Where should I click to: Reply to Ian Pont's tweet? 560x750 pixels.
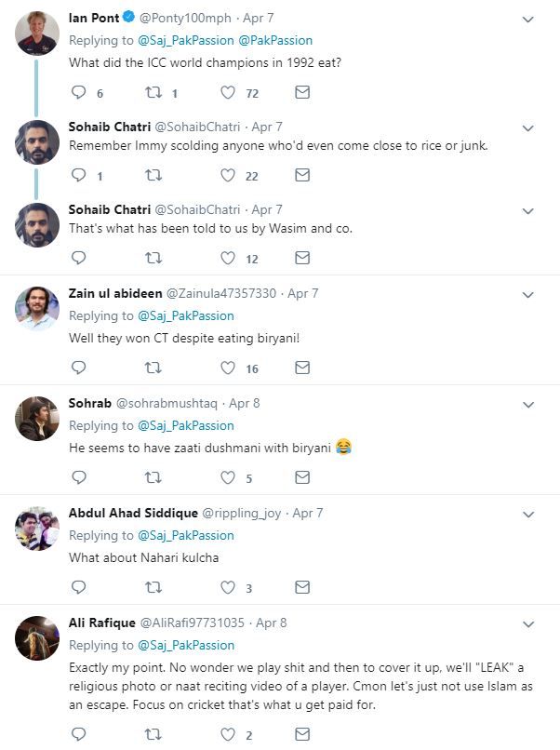pyautogui.click(x=79, y=92)
